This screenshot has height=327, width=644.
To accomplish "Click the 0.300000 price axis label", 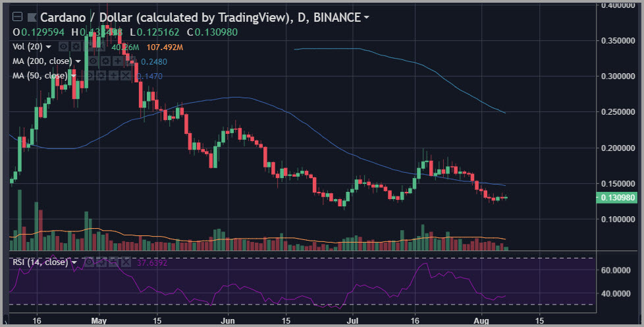I will point(618,76).
